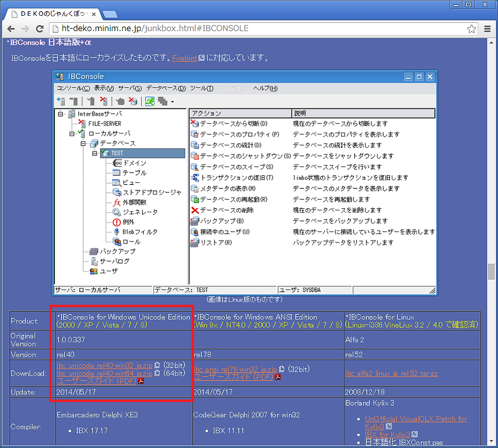Collapse the TEST database tree node

pyautogui.click(x=95, y=153)
